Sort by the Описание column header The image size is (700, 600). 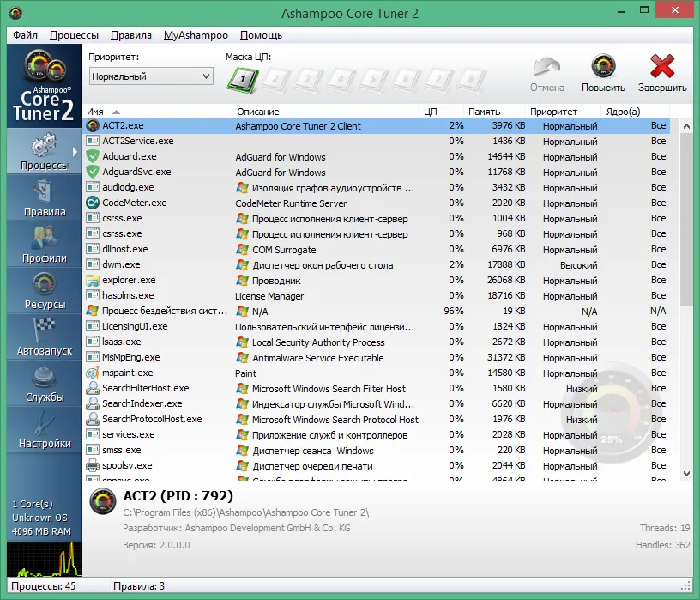pyautogui.click(x=325, y=112)
